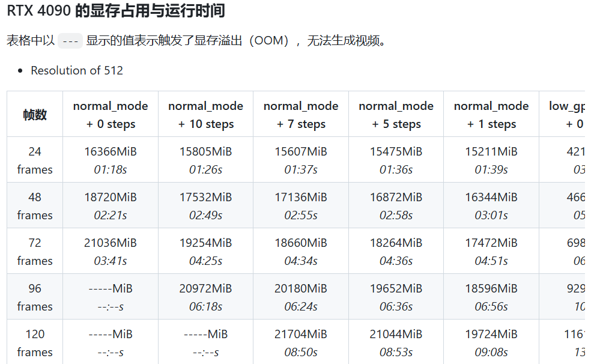Click the row label '120 frames'
603x364 pixels.
click(35, 342)
